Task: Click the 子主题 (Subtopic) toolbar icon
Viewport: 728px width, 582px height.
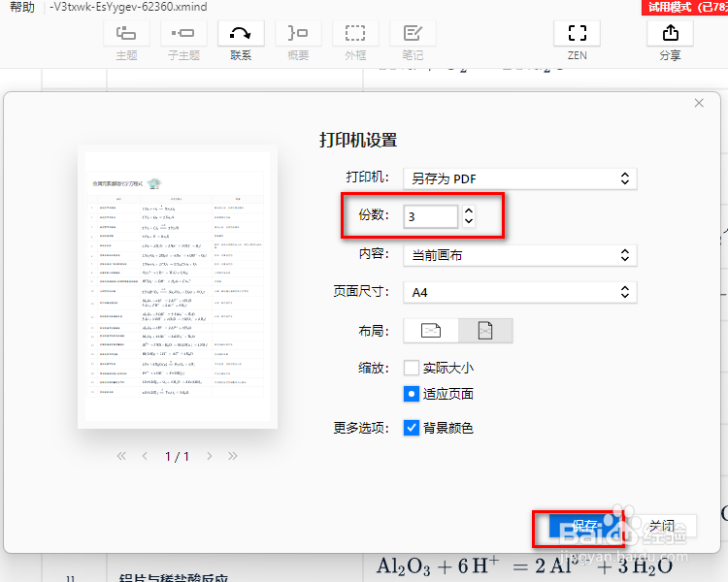Action: (x=183, y=33)
